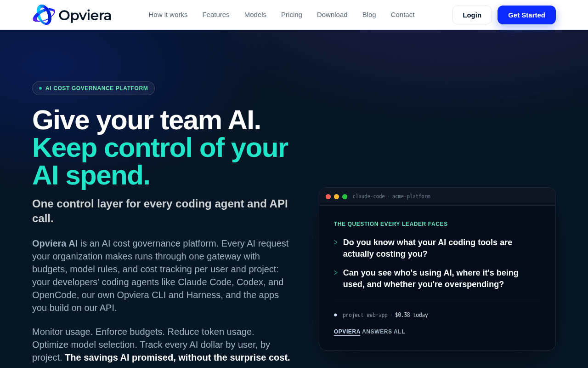The image size is (588, 368).
Task: Click the 'project web-app' status text
Action: point(365,315)
